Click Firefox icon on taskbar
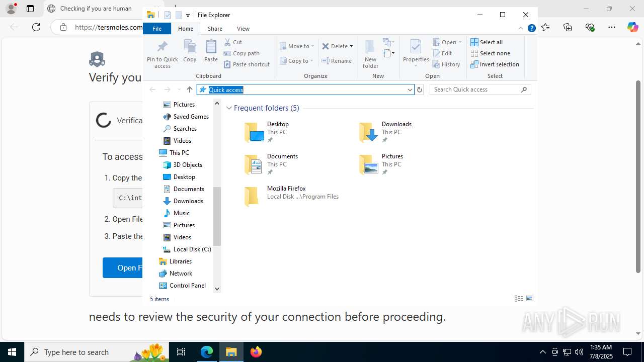Screen dimensions: 644x362 click(x=256, y=352)
